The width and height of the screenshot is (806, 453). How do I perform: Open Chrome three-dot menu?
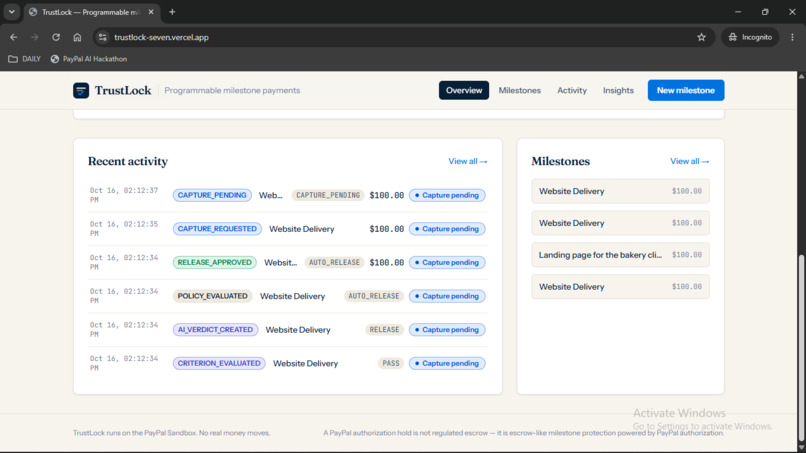coord(792,37)
